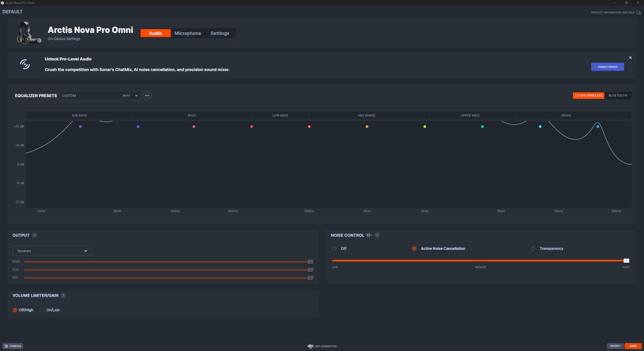Viewport: 644px width, 351px height.
Task: Open the Configs panel button
Action: [13, 346]
